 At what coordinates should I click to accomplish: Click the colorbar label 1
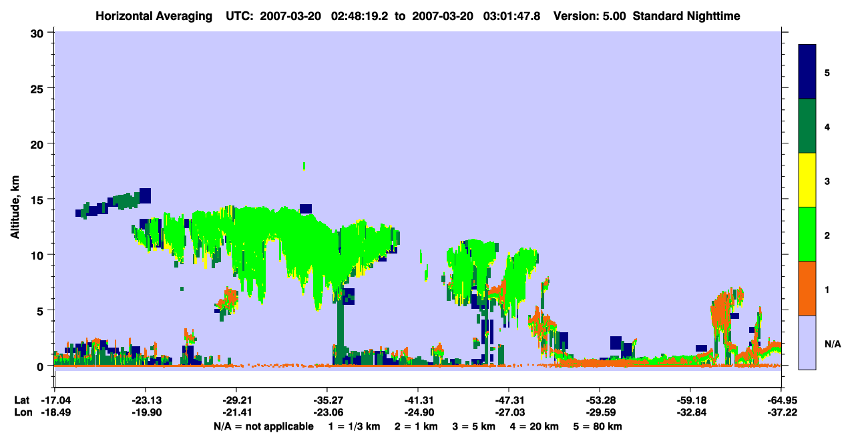[x=827, y=290]
